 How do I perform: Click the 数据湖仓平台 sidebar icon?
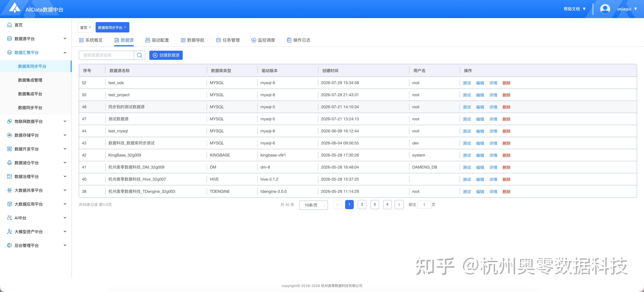tap(9, 163)
